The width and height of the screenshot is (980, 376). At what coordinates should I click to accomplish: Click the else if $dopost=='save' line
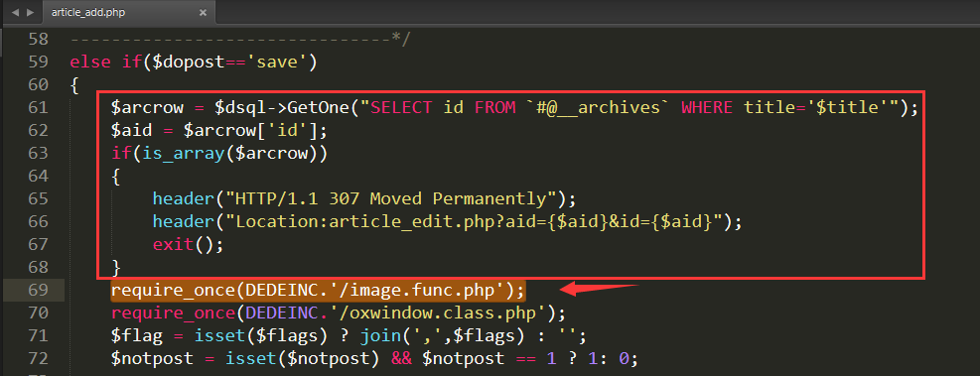[x=194, y=62]
